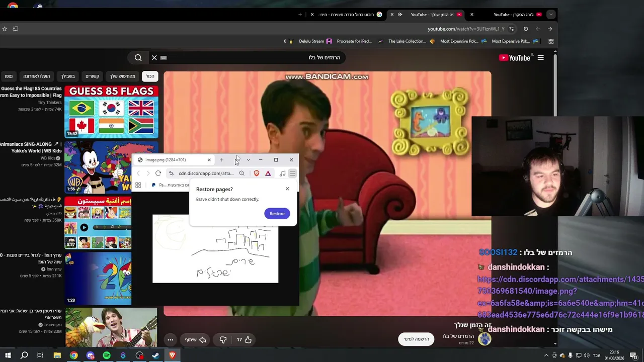Select the הועלו לאחרונה filter chip
Viewport: 644px width, 362px height.
[x=37, y=76]
